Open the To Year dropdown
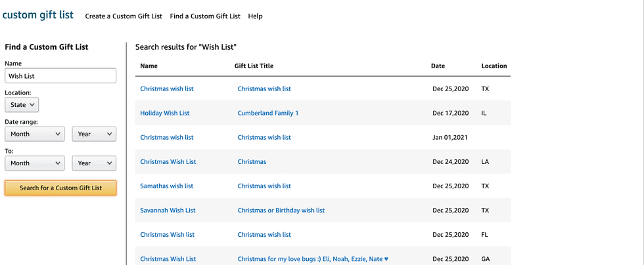The height and width of the screenshot is (265, 644). [94, 163]
